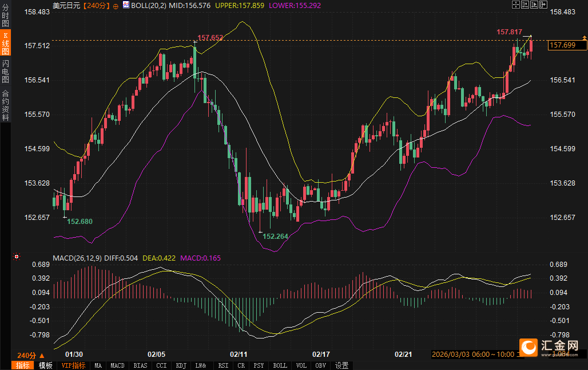Image resolution: width=588 pixels, height=370 pixels.
Task: Click the small red dot icon left of MACD
Action: tap(17, 257)
